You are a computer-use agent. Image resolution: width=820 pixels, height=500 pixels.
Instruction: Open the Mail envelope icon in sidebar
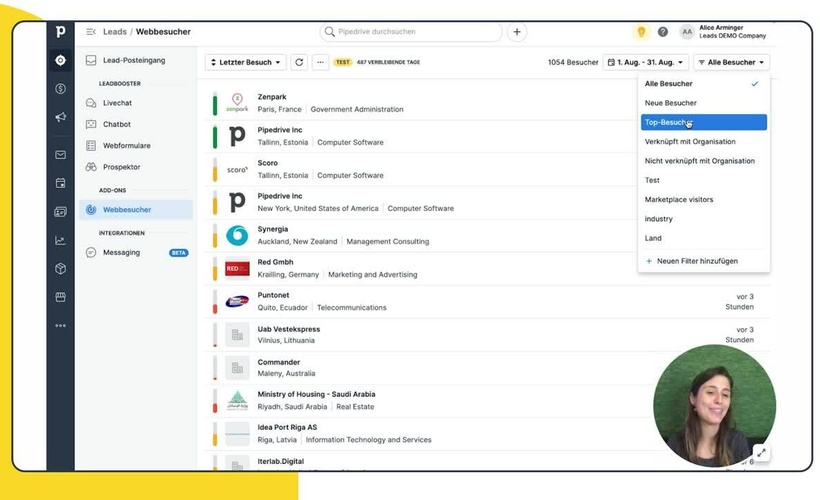tap(61, 155)
